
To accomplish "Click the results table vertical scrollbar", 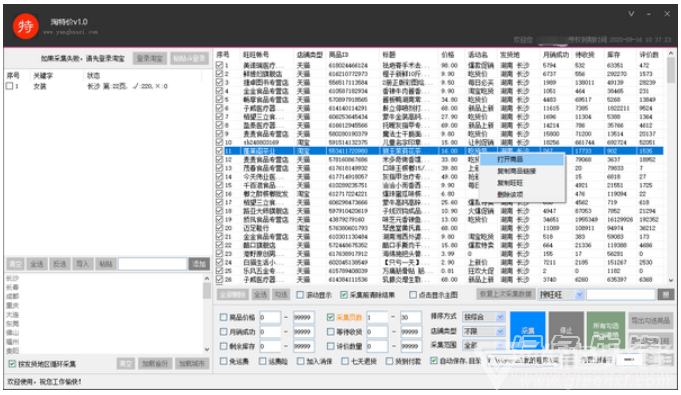I will coord(671,167).
